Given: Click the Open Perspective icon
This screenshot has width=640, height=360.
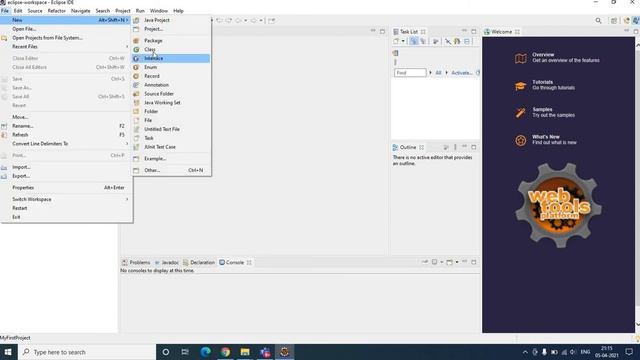Looking at the screenshot, I should click(x=614, y=20).
